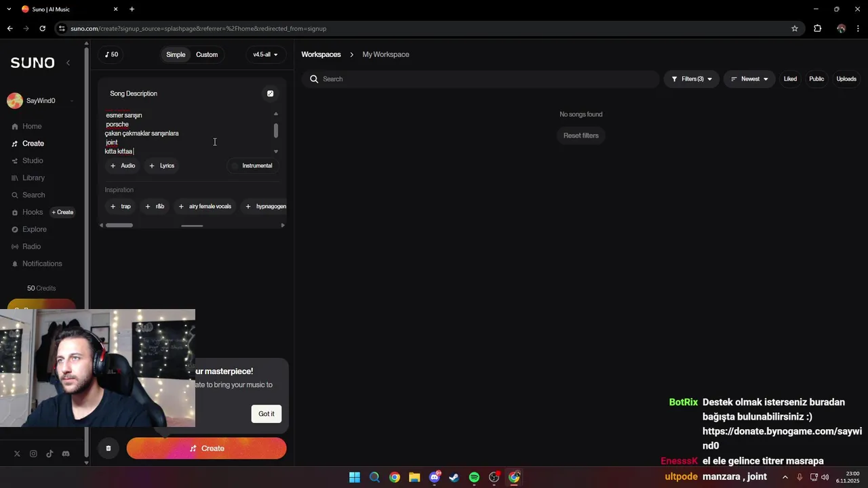Open Spotify from the taskbar

(x=474, y=477)
